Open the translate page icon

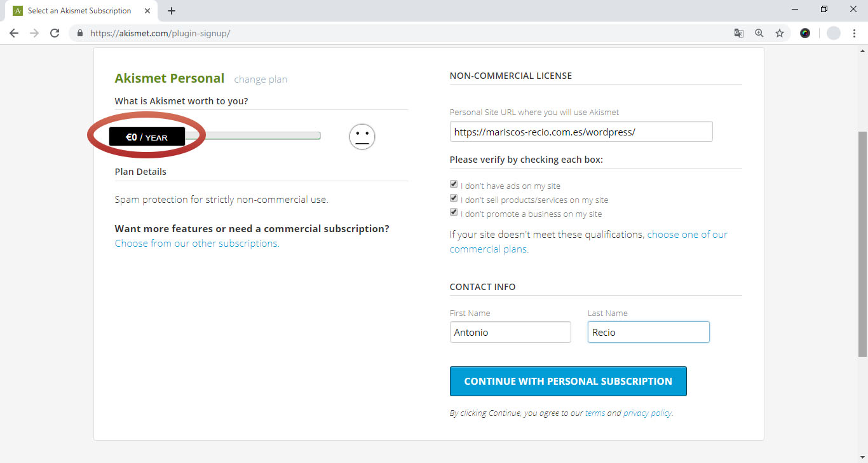click(x=739, y=33)
